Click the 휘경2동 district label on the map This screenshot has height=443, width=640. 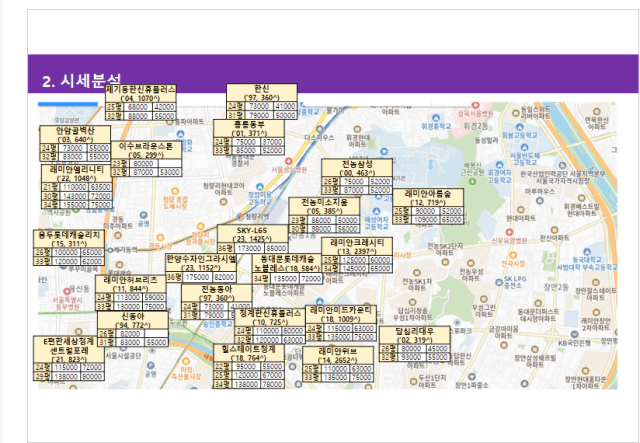(x=475, y=126)
